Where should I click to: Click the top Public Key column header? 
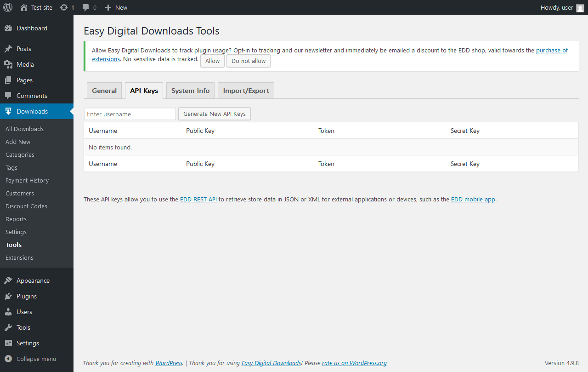coord(200,131)
